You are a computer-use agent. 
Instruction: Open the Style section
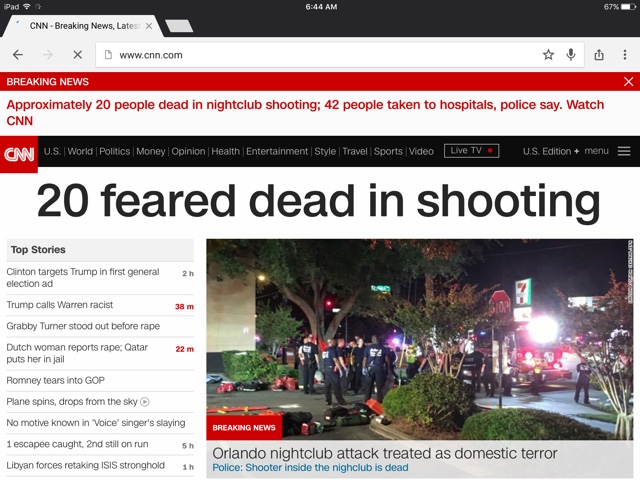325,151
